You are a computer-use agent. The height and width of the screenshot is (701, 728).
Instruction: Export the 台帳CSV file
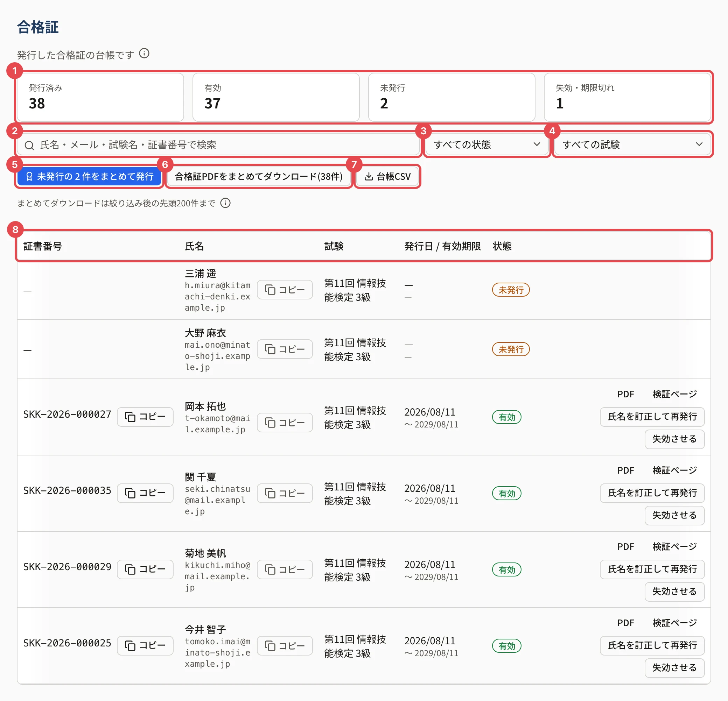pos(387,176)
